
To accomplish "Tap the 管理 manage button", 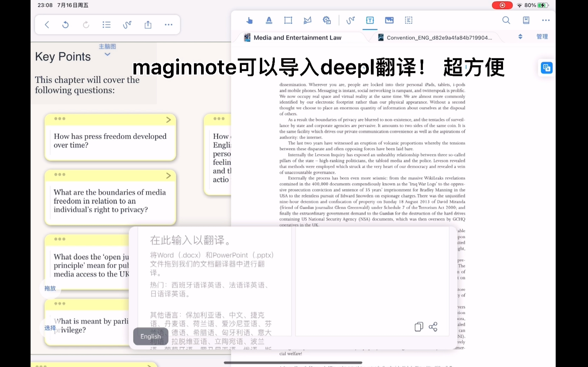I will [x=542, y=37].
